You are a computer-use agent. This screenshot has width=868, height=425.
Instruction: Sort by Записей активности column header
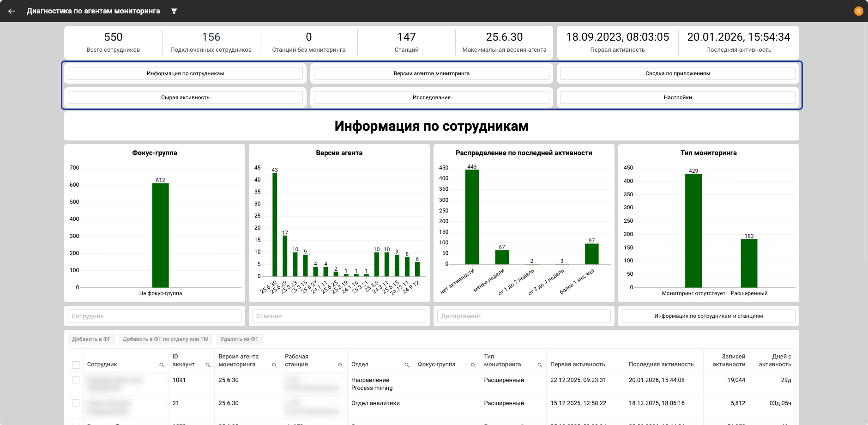729,360
